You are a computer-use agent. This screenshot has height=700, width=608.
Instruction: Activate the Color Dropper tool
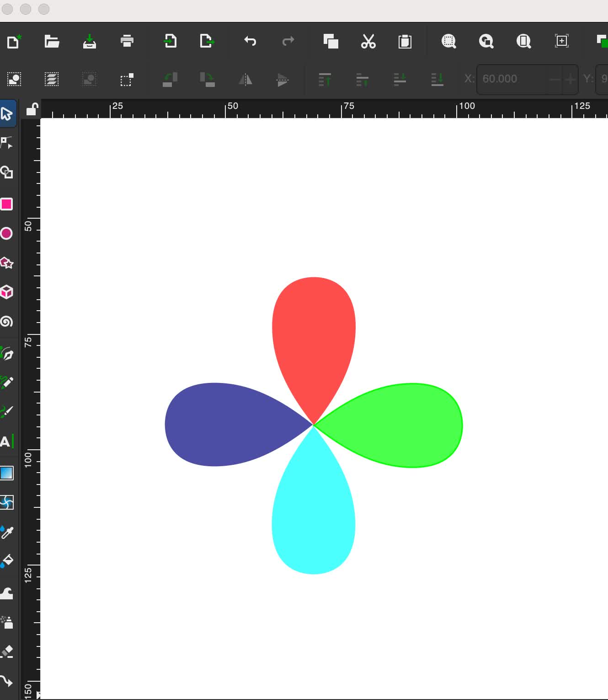[x=6, y=532]
